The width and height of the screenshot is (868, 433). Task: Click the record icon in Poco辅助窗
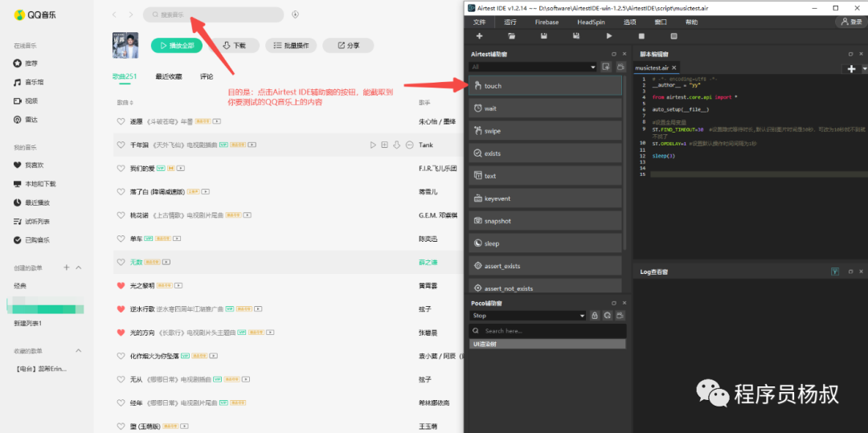point(620,316)
